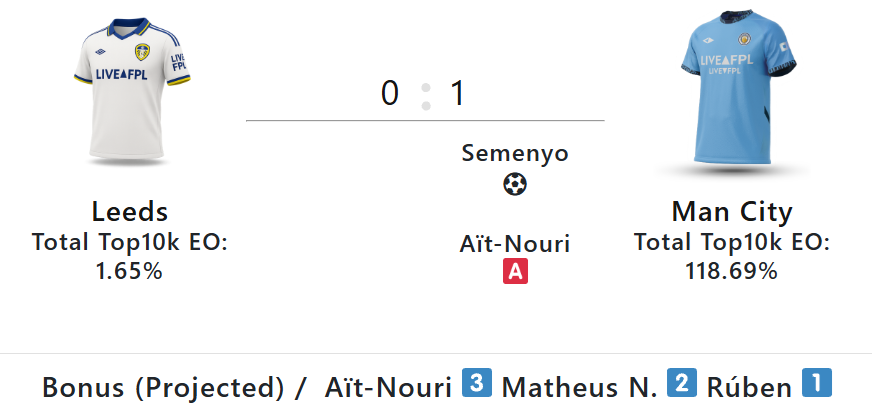
Task: Click the 0 : 1 match score
Action: [424, 94]
